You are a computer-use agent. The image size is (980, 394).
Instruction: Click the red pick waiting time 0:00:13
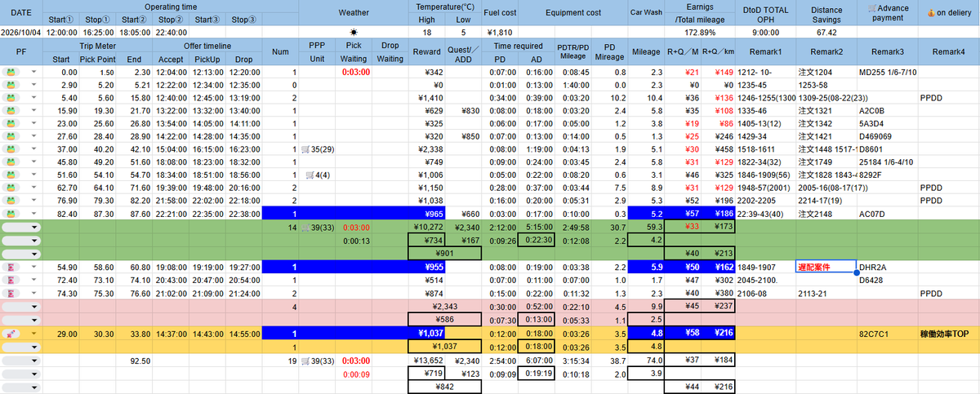point(354,240)
